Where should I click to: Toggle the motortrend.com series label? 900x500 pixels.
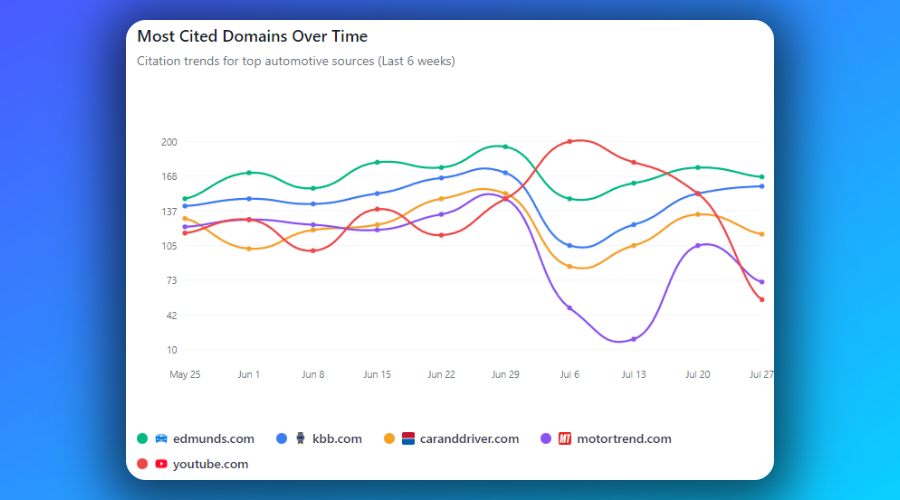[624, 439]
